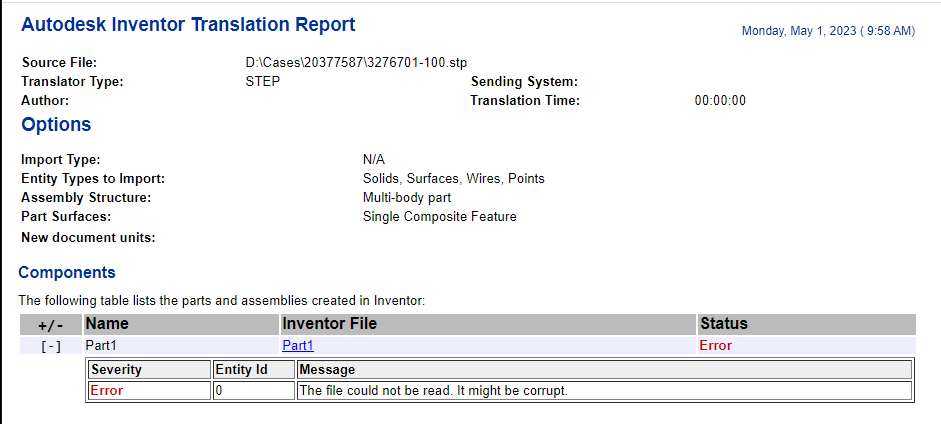The image size is (941, 424).
Task: Click the Status column header
Action: [723, 324]
